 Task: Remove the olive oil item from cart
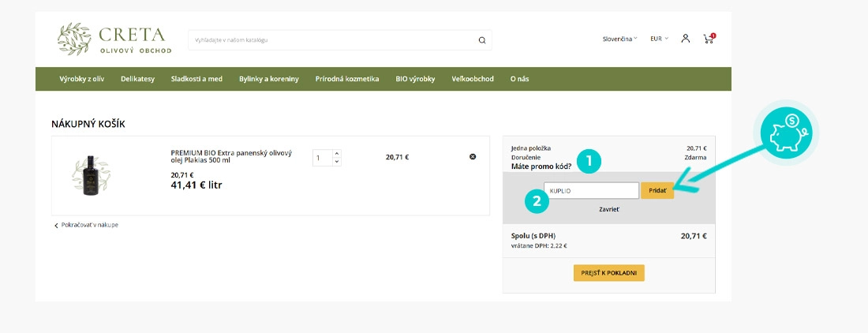point(473,157)
